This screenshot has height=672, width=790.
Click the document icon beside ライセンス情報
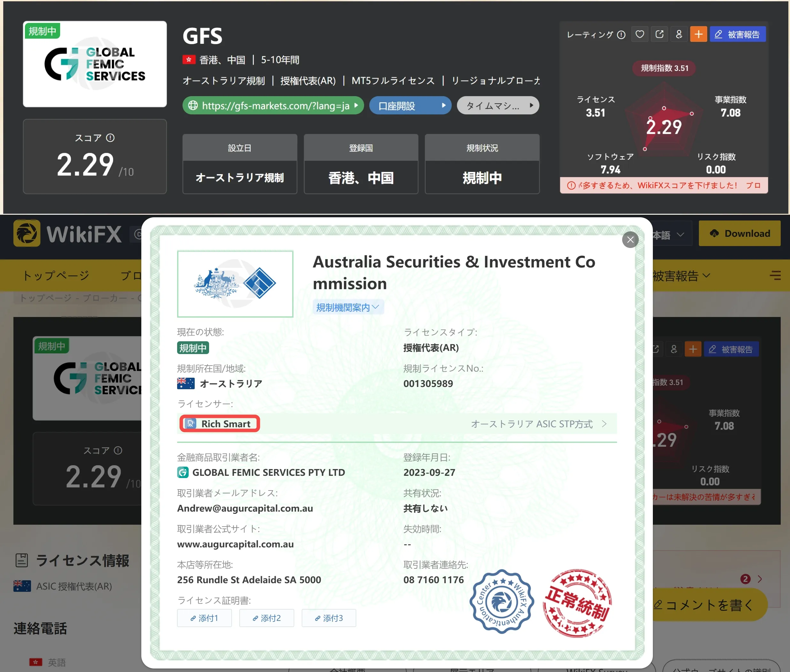coord(22,560)
